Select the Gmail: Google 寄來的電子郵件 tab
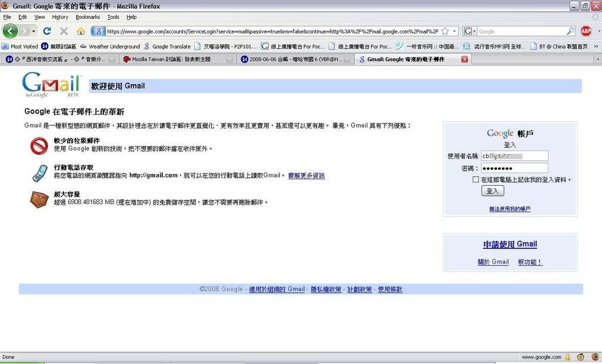 pyautogui.click(x=413, y=59)
